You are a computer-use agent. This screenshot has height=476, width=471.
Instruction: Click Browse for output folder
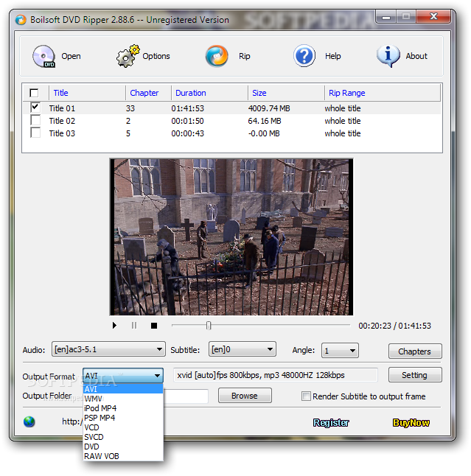tap(245, 396)
